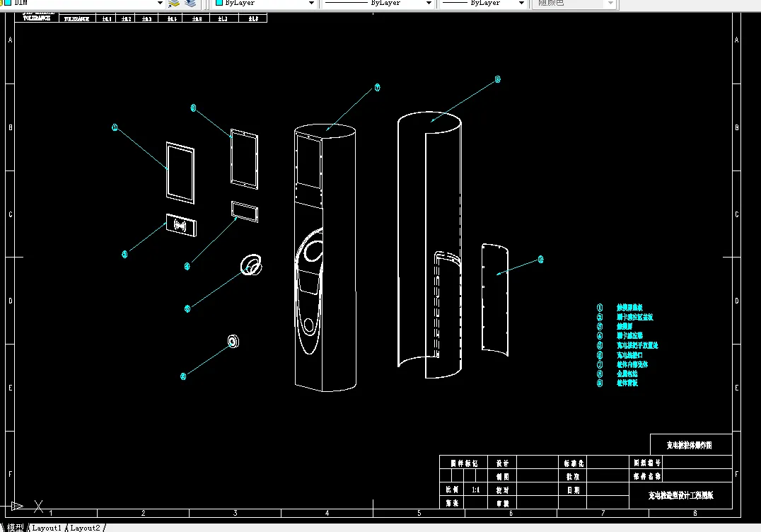The image size is (761, 532).
Task: Select the 部件名称 label in title block
Action: coord(647,476)
